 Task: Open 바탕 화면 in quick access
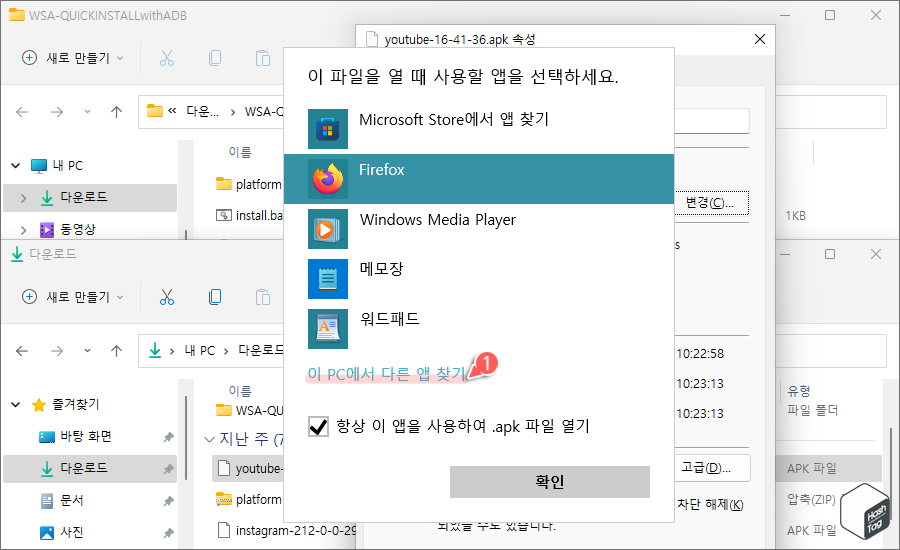point(86,437)
